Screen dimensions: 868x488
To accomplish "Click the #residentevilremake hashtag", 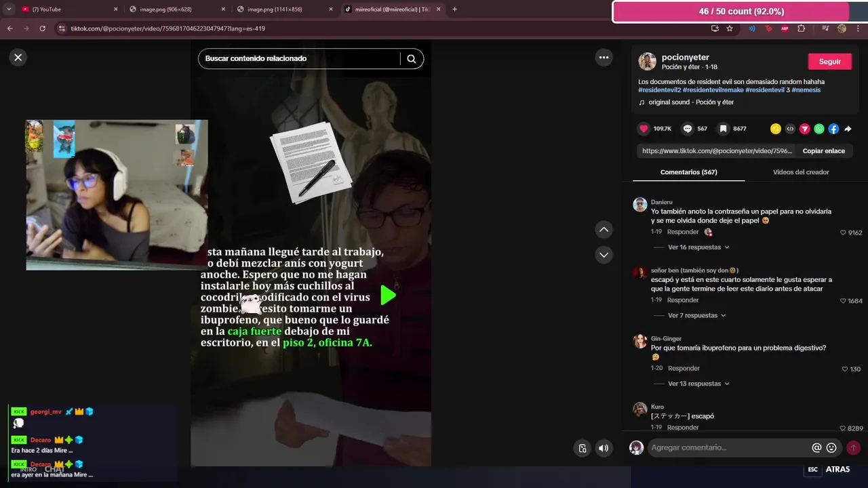I will 713,90.
